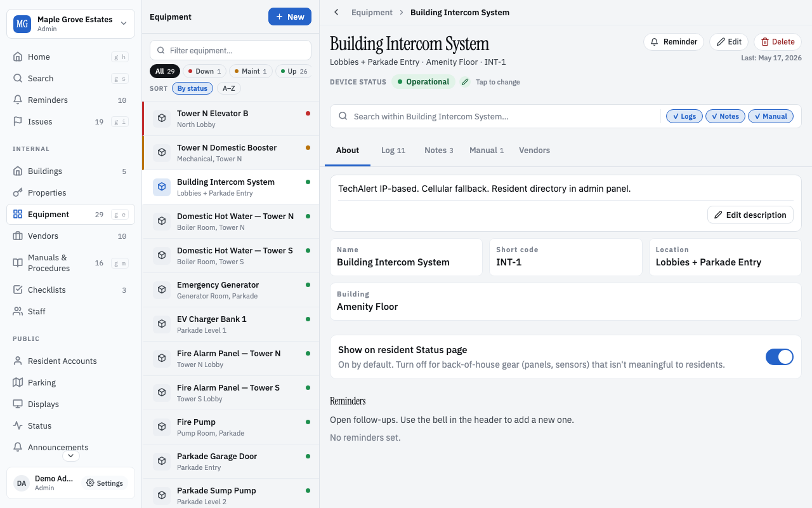Focus the Filter equipment field
Image resolution: width=812 pixels, height=508 pixels.
230,50
